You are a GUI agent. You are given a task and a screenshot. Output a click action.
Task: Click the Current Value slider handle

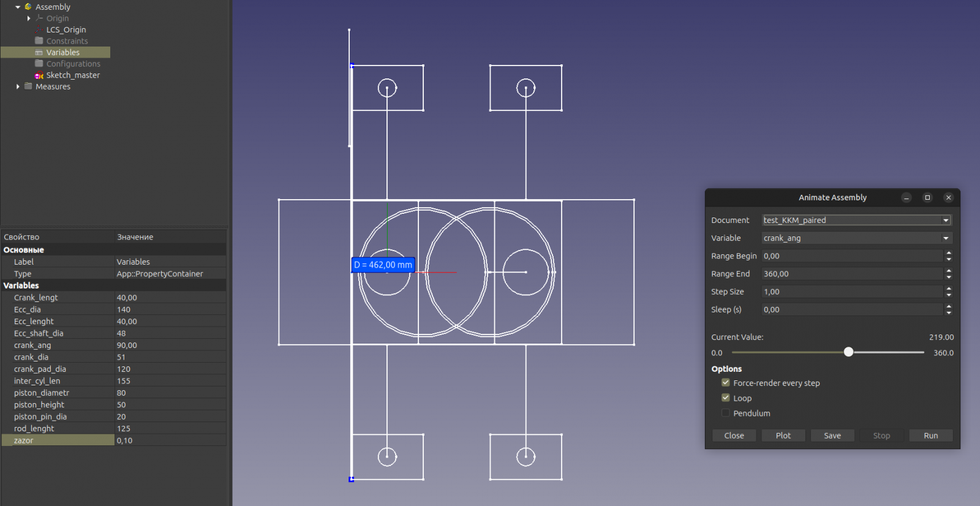click(x=848, y=352)
